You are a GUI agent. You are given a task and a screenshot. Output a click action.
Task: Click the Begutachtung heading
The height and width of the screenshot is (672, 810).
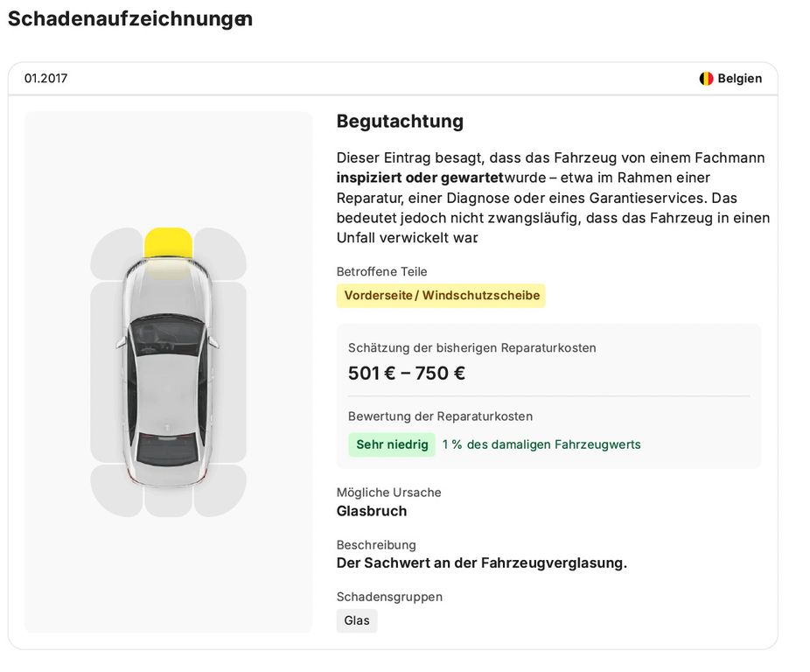point(400,122)
